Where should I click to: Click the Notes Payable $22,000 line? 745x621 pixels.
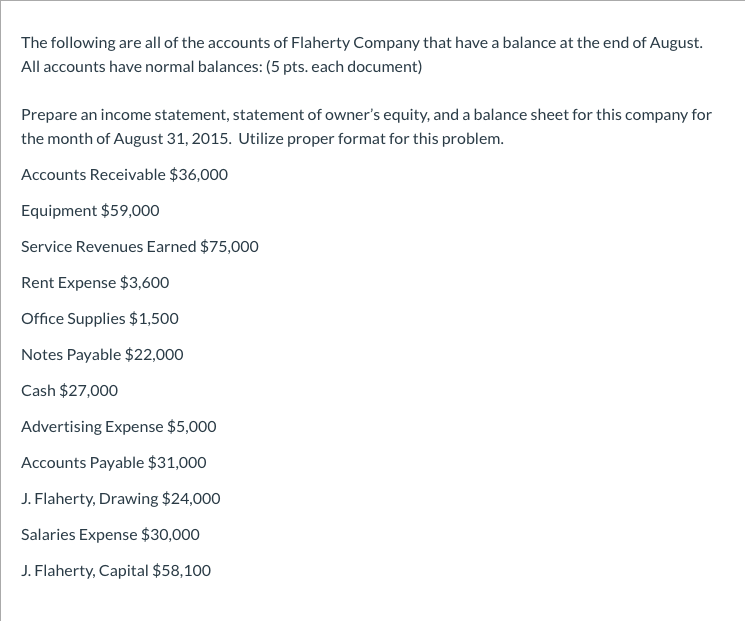[x=102, y=355]
